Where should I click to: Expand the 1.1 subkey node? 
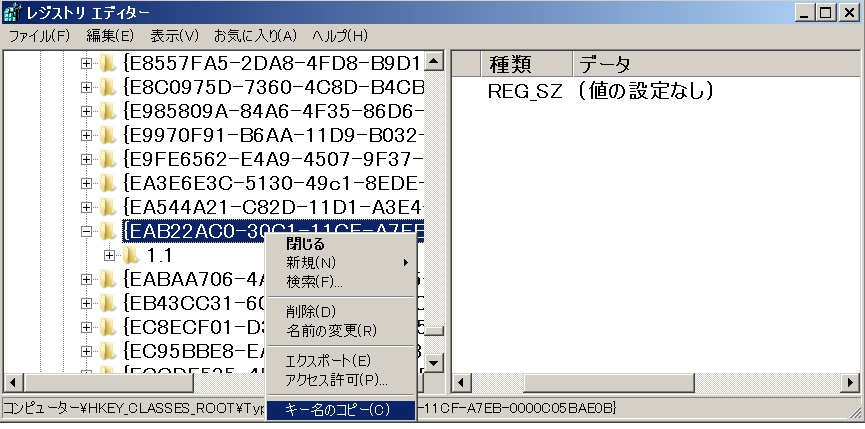click(x=109, y=255)
